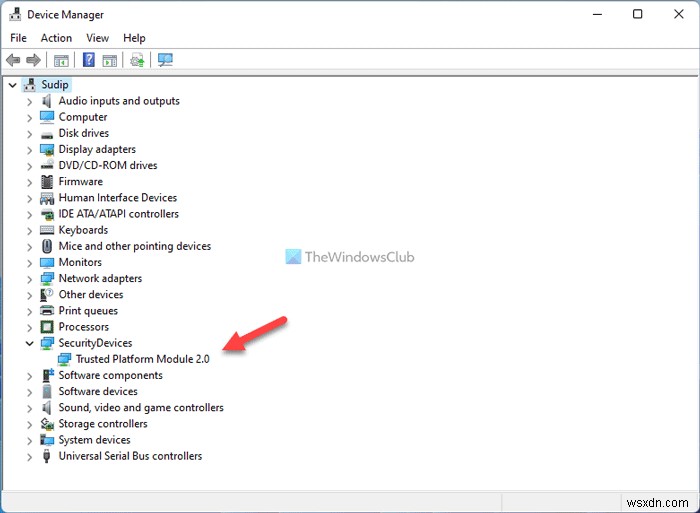This screenshot has width=700, height=513.
Task: Click the Update device driver toolbar icon
Action: (x=138, y=60)
